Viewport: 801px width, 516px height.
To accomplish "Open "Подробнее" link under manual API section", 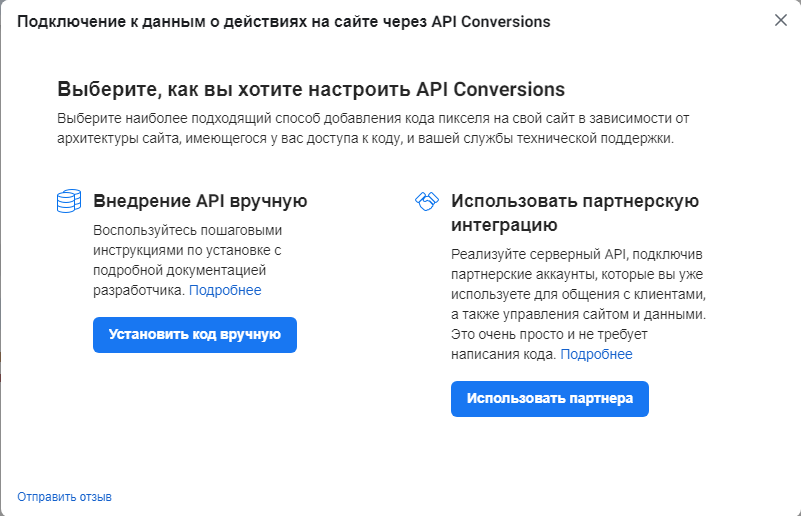I will (x=225, y=290).
